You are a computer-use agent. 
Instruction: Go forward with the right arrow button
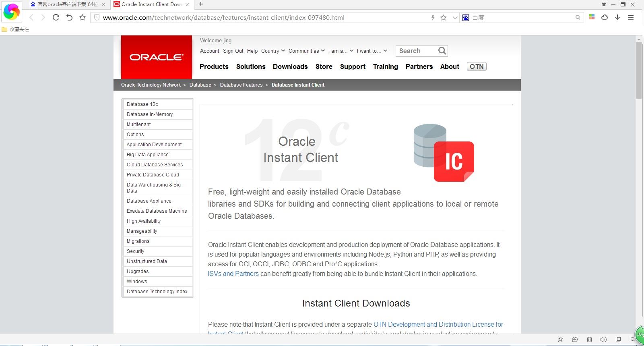click(x=43, y=17)
